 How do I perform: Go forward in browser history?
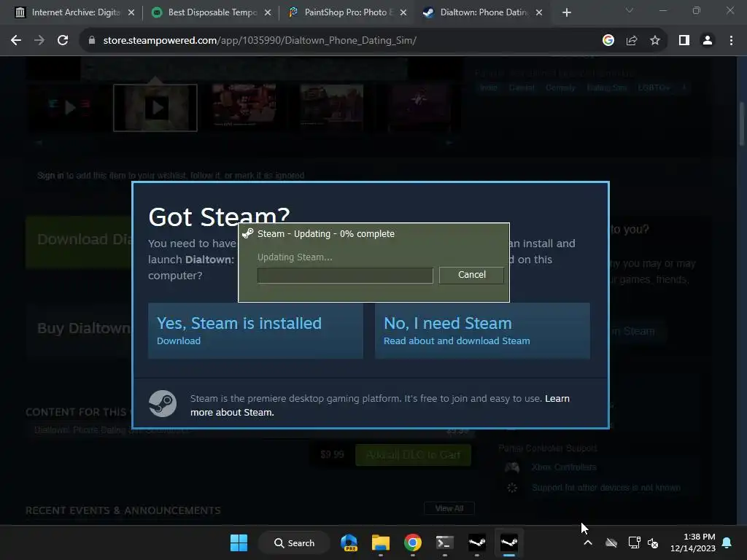pos(39,41)
